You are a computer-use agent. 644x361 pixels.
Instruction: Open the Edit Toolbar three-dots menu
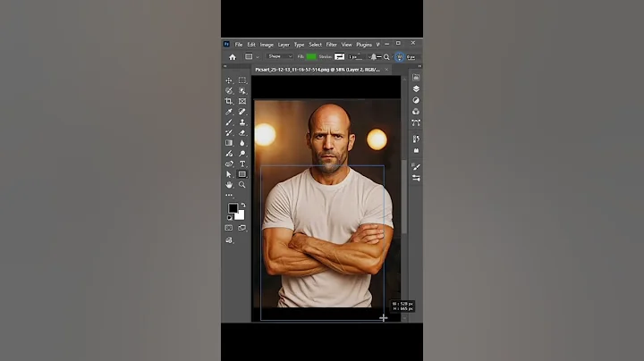point(229,196)
